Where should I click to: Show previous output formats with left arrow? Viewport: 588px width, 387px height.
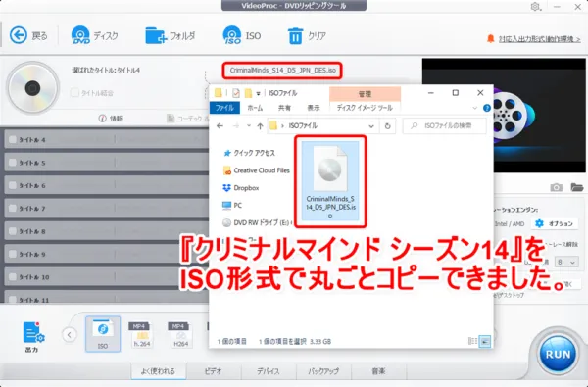(x=70, y=334)
